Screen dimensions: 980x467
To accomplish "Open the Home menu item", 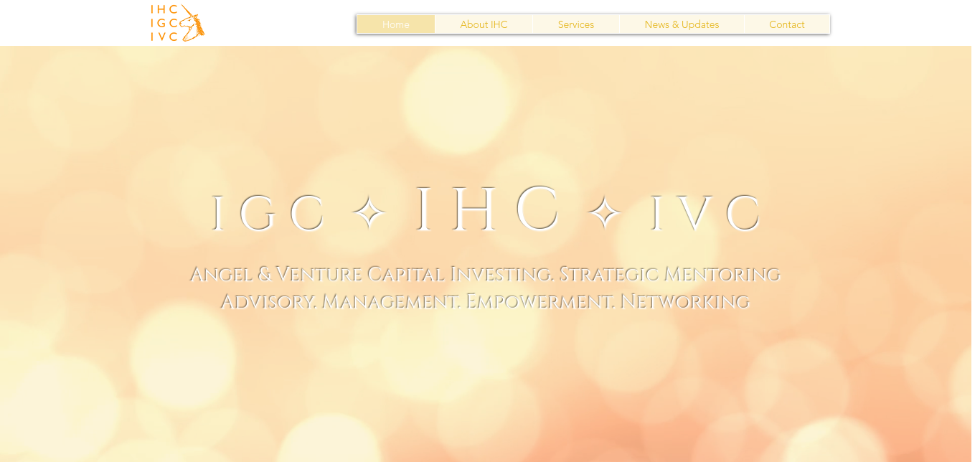I will click(396, 24).
